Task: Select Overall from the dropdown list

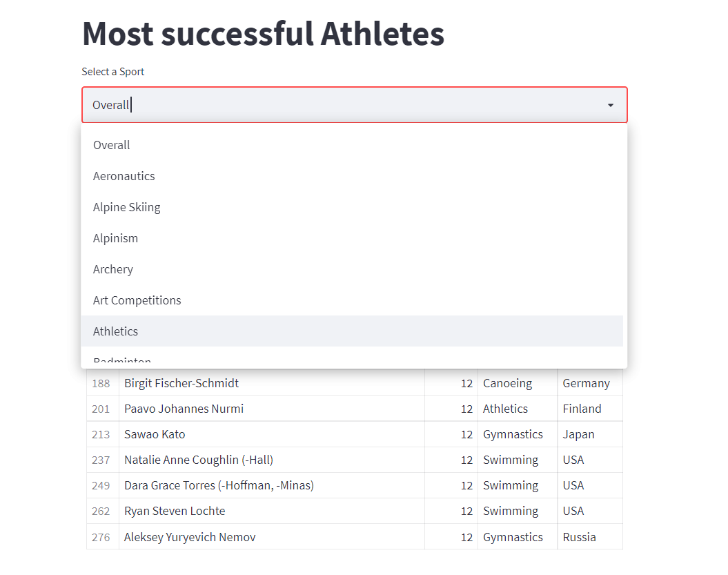Action: [112, 145]
